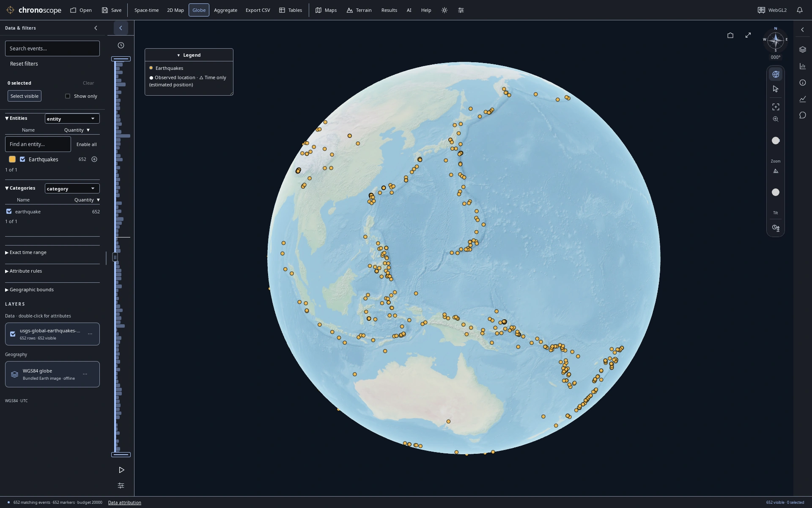Open the layers panel in right sidebar
The height and width of the screenshot is (508, 812).
tap(803, 50)
